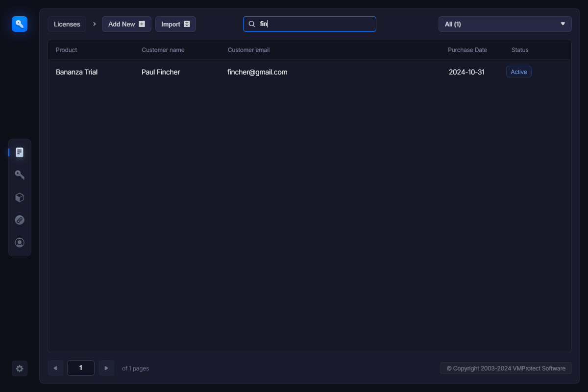Click the Licenses breadcrumb
588x392 pixels.
[67, 24]
